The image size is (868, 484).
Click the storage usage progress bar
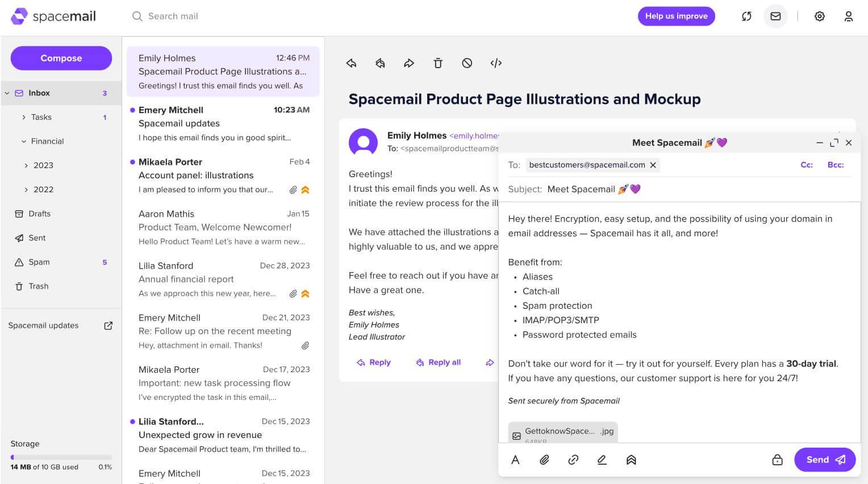tap(61, 457)
